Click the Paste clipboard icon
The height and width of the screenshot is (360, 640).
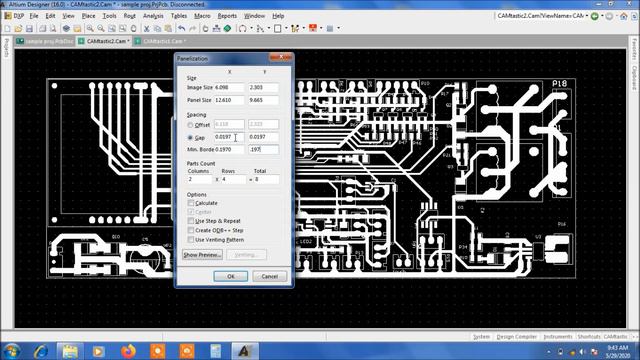(x=168, y=29)
